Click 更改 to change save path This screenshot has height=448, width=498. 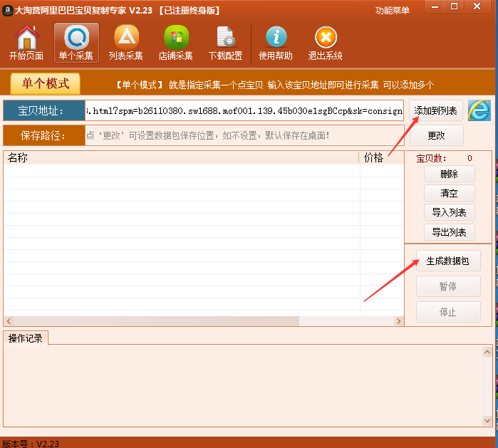(436, 135)
